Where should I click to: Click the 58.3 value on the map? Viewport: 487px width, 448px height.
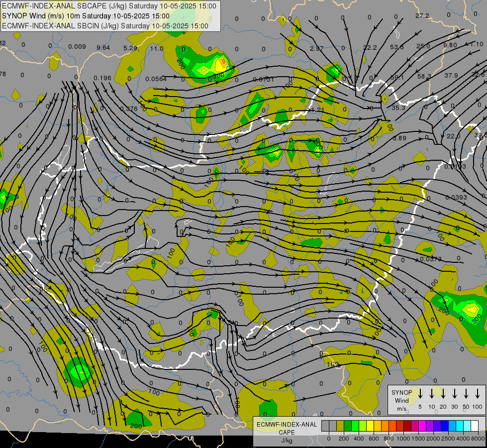coord(424,76)
